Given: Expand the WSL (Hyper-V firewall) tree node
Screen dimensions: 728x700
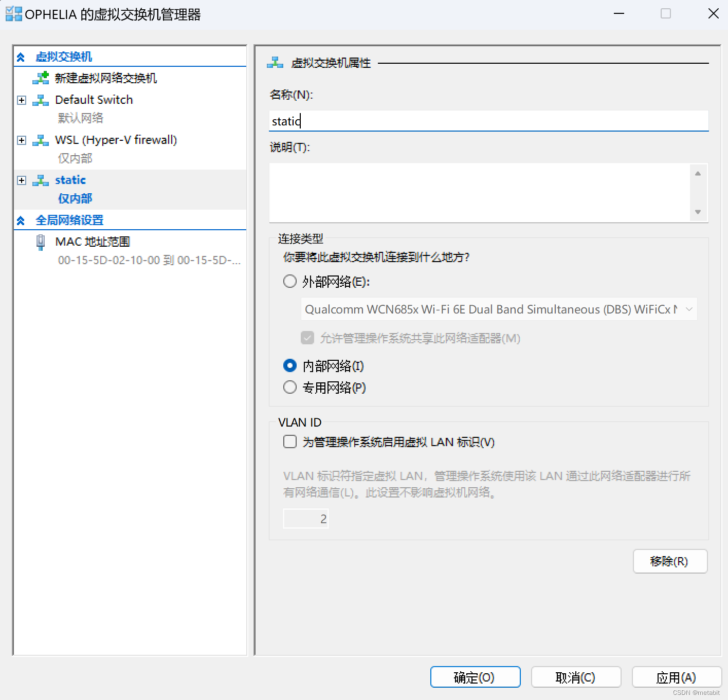Looking at the screenshot, I should pos(22,140).
